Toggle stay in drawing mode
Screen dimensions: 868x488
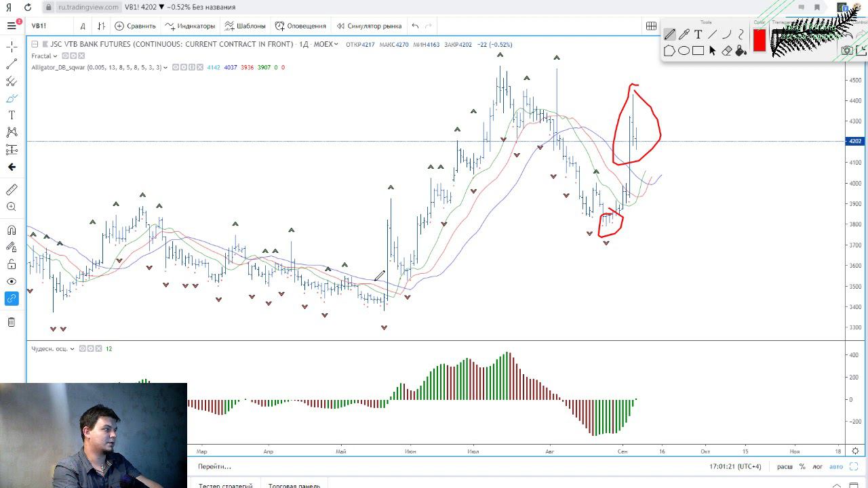coord(12,247)
